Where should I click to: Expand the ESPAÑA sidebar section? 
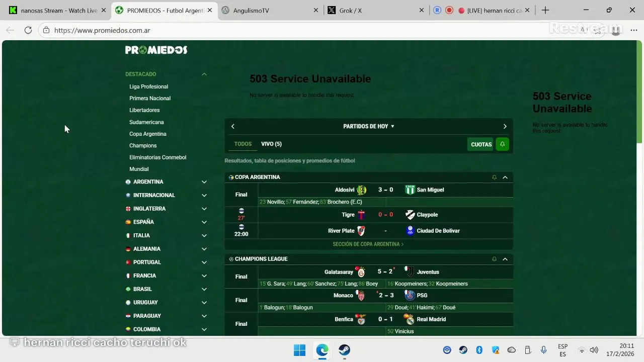pos(204,222)
